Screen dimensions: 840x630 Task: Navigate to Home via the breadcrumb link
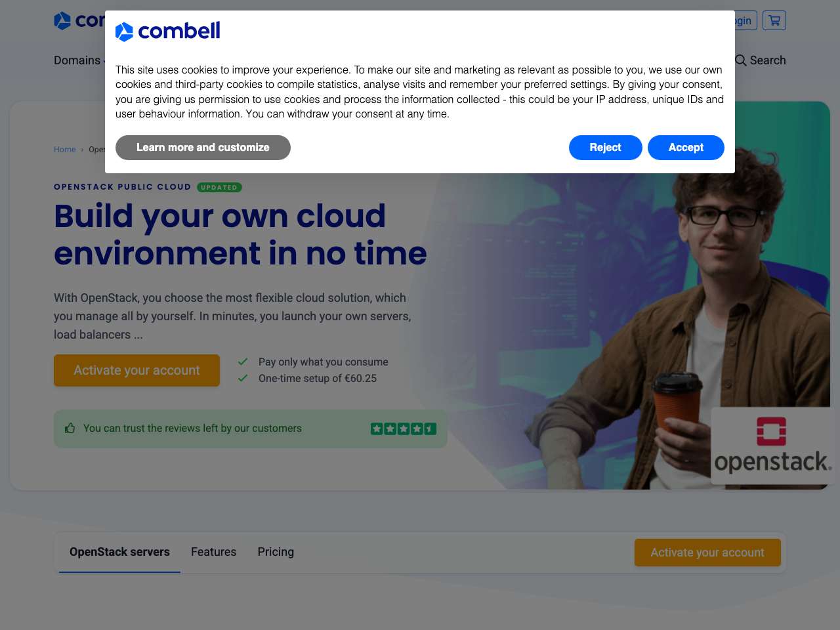64,149
